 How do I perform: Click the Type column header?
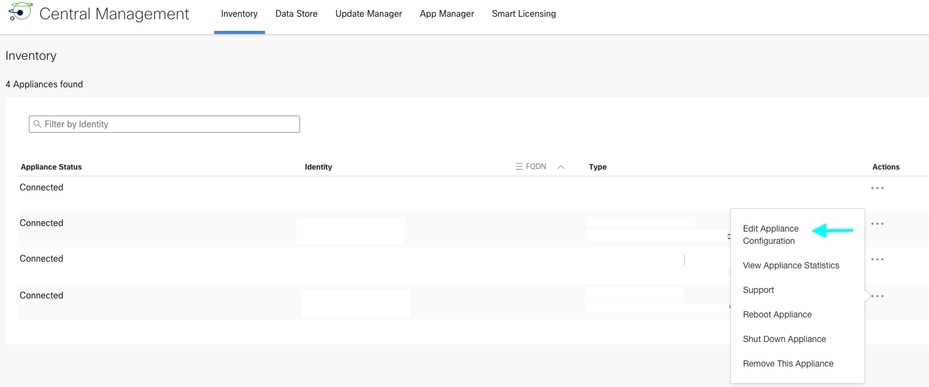point(598,167)
